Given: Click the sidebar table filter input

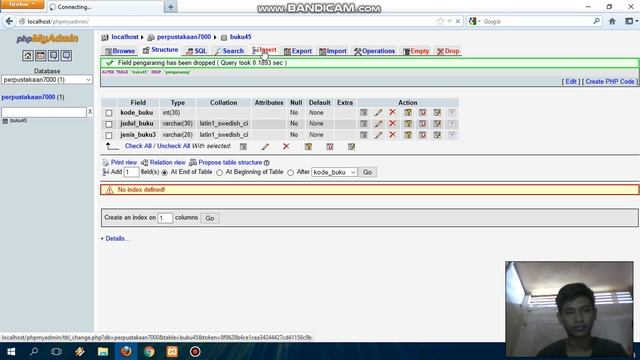Looking at the screenshot, I should point(44,112).
